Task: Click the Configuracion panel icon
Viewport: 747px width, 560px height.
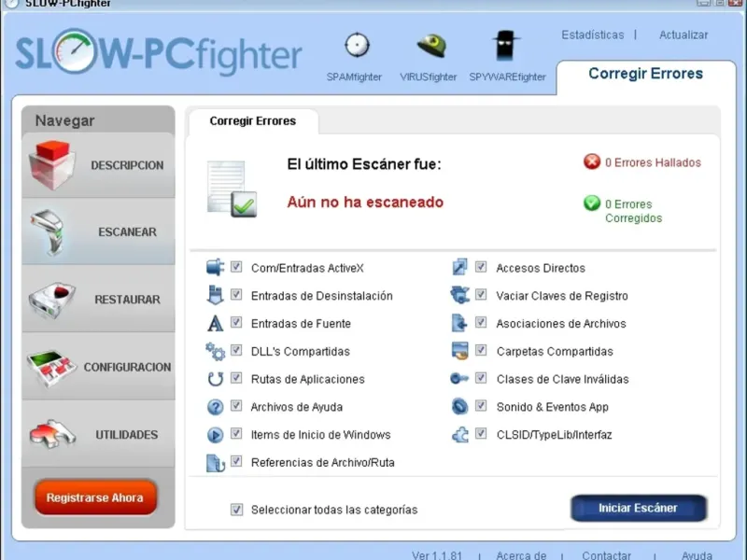Action: click(x=51, y=367)
